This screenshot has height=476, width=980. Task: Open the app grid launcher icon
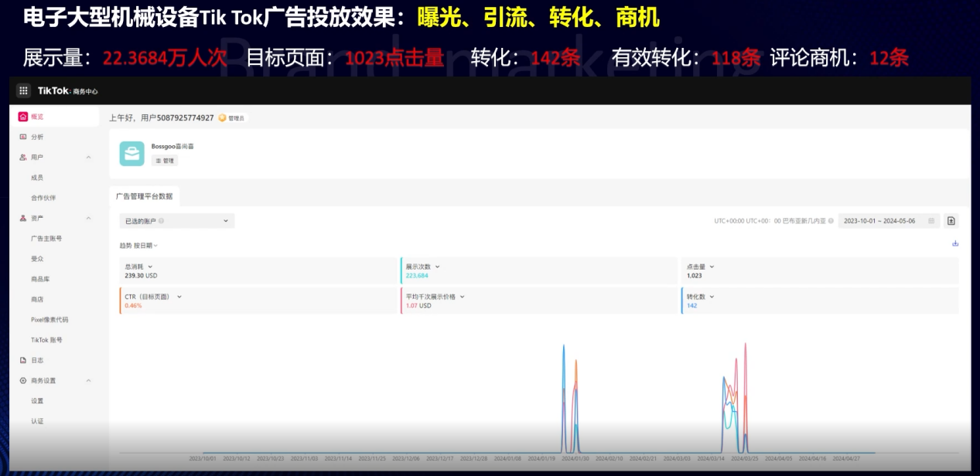(x=23, y=90)
